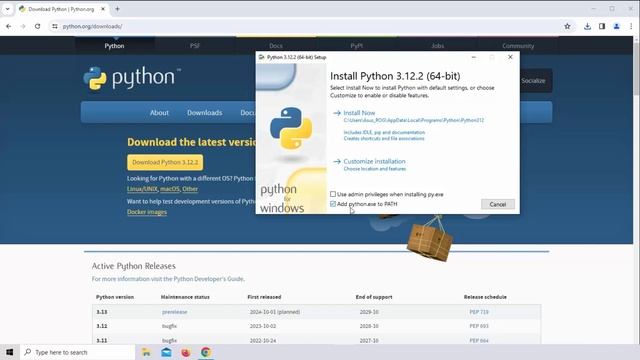640x360 pixels.
Task: Follow the Other OS download link
Action: point(190,189)
